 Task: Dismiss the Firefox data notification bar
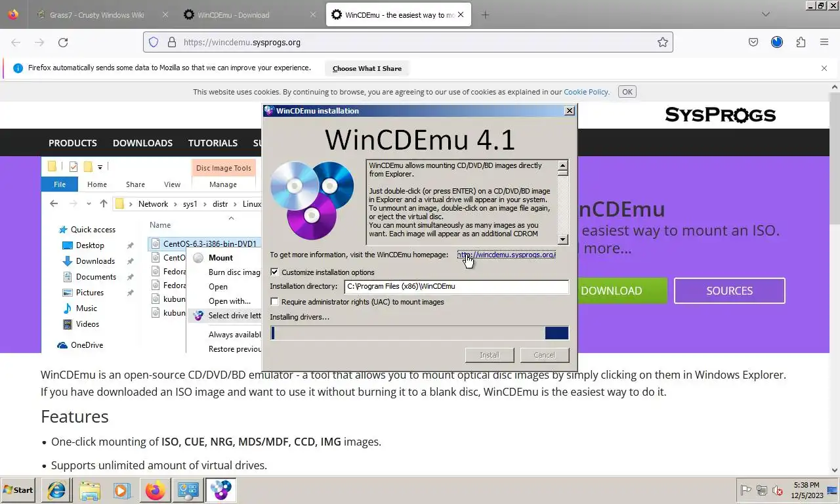coord(824,68)
